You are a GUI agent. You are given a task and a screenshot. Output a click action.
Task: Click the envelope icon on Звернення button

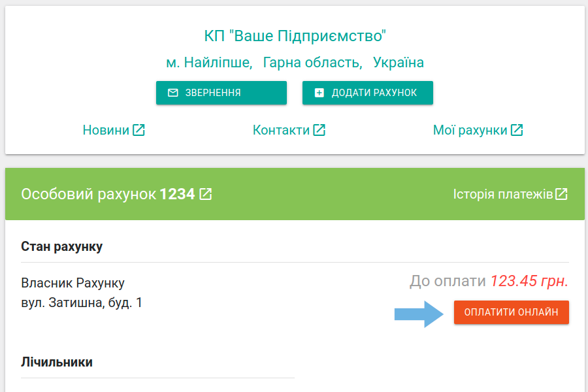(x=172, y=93)
